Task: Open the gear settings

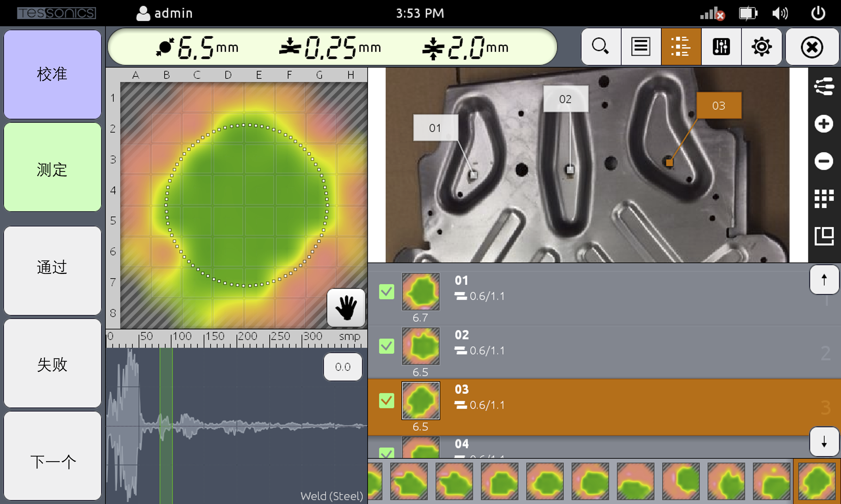Action: (x=761, y=47)
